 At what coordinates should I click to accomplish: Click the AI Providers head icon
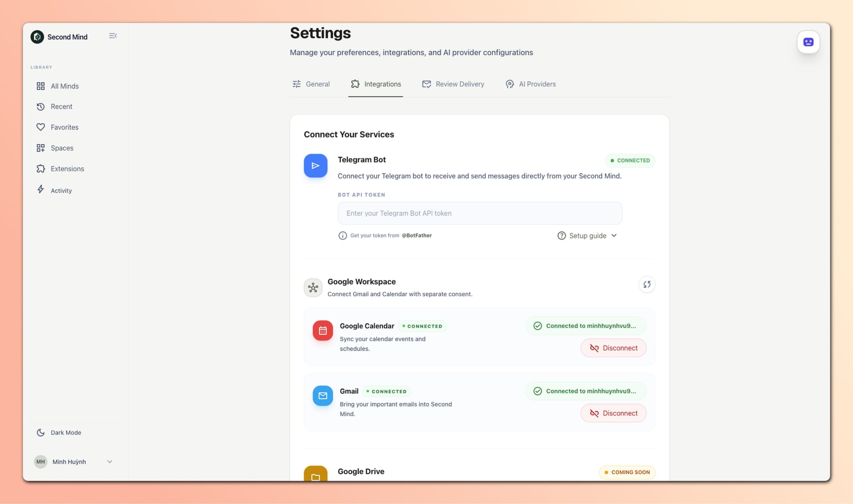click(510, 84)
